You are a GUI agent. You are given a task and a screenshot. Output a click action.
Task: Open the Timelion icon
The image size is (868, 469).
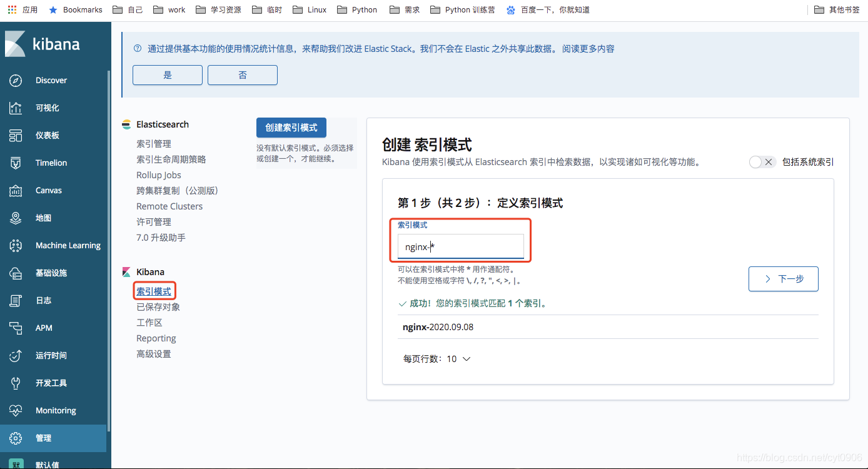point(16,163)
